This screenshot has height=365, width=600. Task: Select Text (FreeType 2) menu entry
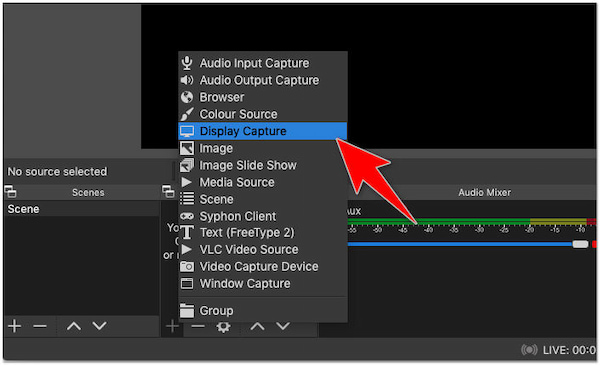click(263, 233)
